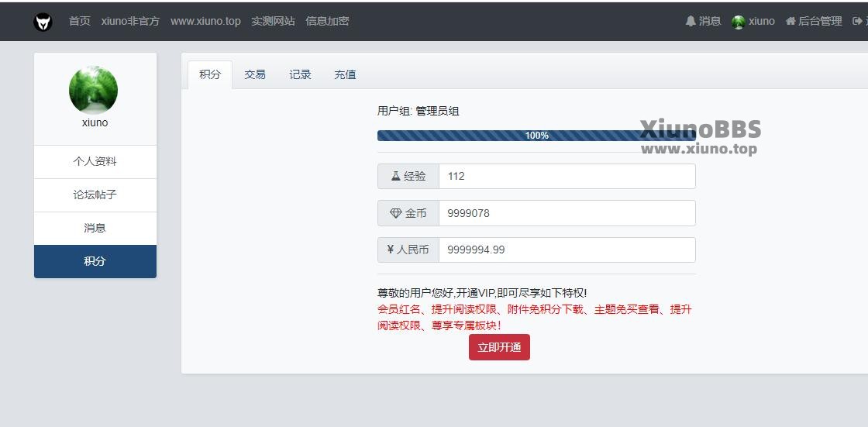This screenshot has width=868, height=427.
Task: Click the xiuno name under avatar
Action: click(x=95, y=123)
